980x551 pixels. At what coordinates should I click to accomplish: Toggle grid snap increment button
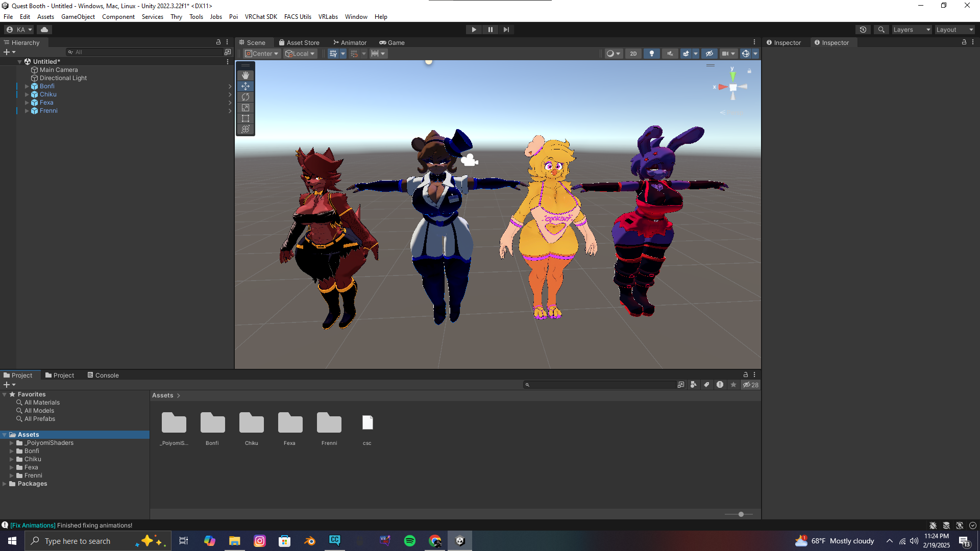point(354,54)
